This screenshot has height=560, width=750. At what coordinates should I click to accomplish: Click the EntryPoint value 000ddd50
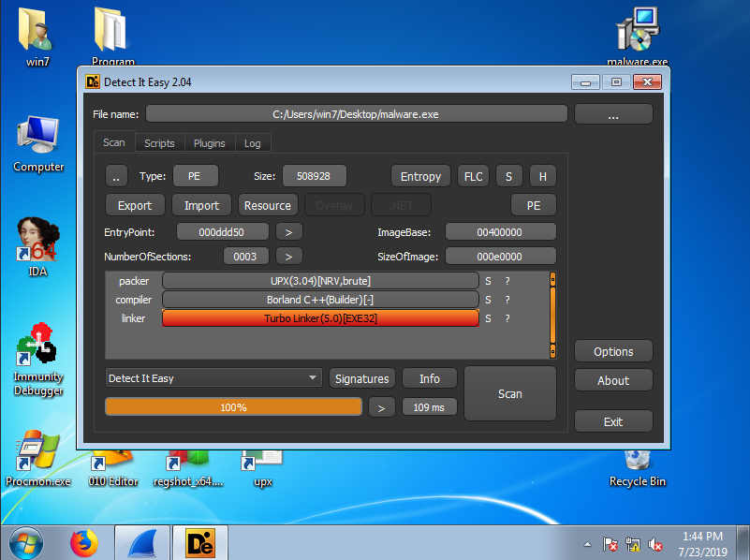tap(222, 232)
